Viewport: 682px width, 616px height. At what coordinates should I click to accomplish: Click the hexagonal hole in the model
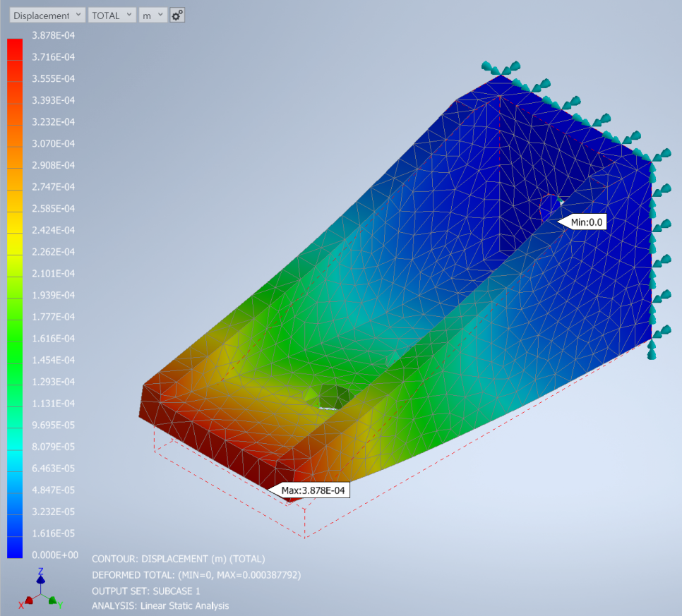(330, 396)
